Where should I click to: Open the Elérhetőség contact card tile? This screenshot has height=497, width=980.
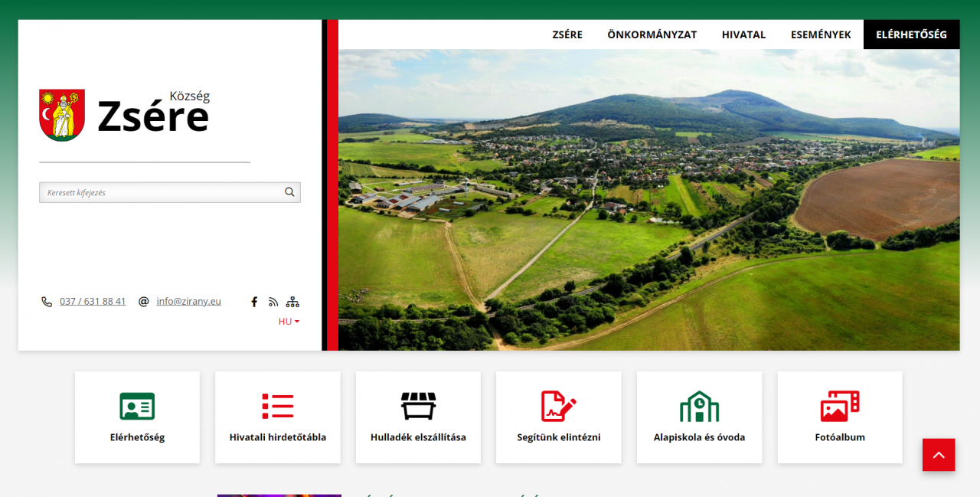coord(137,417)
